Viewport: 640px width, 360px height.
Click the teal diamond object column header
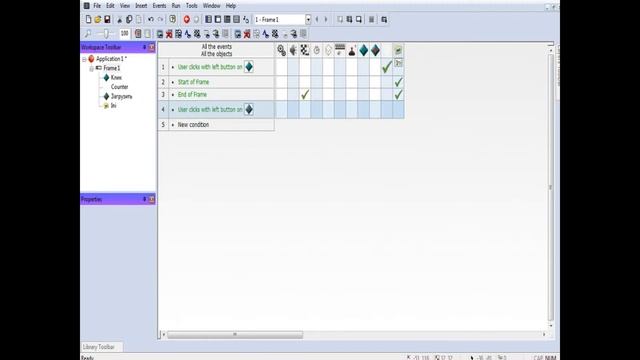click(363, 50)
